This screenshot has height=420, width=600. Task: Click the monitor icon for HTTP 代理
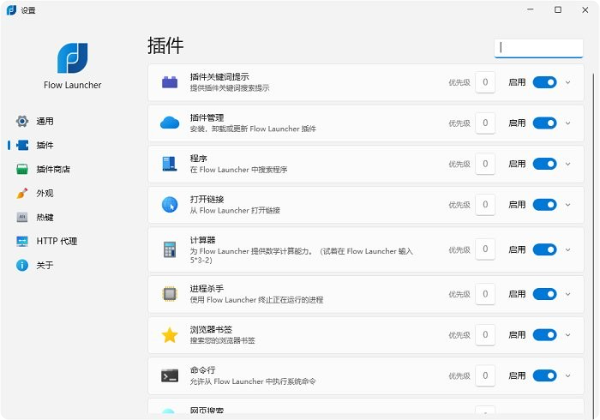tap(22, 241)
